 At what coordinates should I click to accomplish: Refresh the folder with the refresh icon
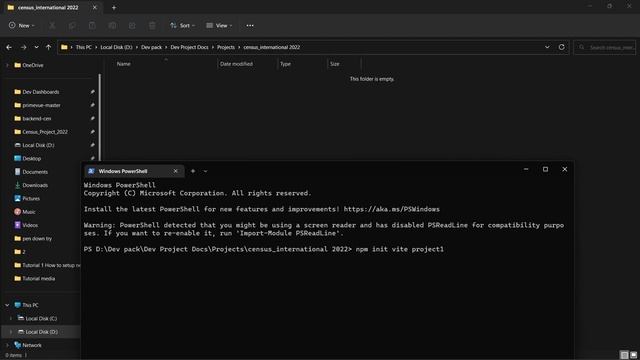coord(562,47)
